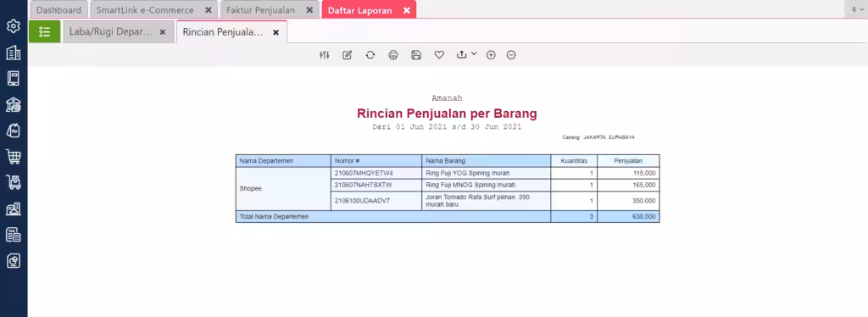
Task: Click the Total Nama Departemen row label
Action: pyautogui.click(x=274, y=216)
